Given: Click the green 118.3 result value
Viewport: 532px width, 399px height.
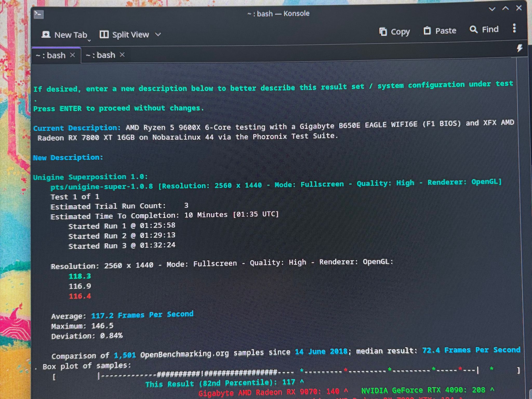Looking at the screenshot, I should (x=80, y=276).
